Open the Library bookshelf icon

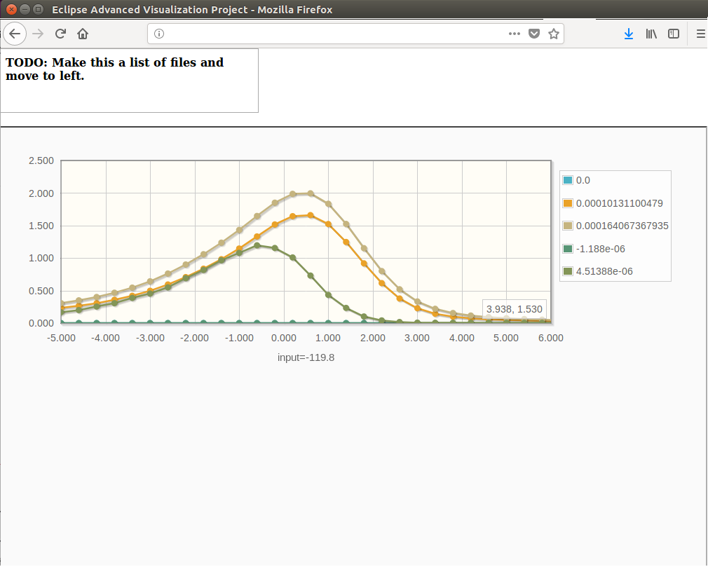click(651, 34)
